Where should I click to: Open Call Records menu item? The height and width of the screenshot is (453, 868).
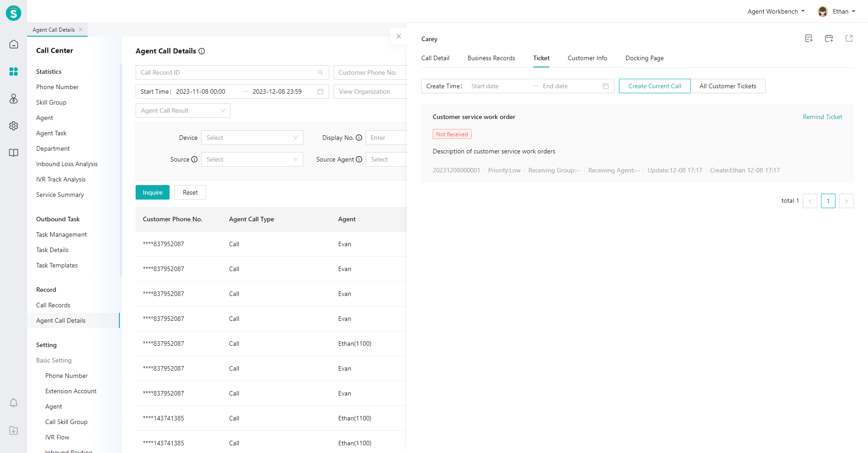[x=53, y=305]
